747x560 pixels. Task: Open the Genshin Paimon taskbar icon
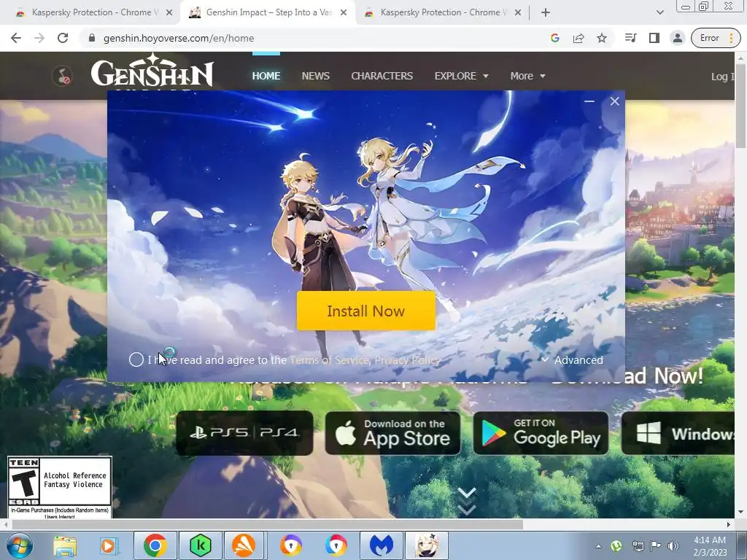(x=426, y=545)
